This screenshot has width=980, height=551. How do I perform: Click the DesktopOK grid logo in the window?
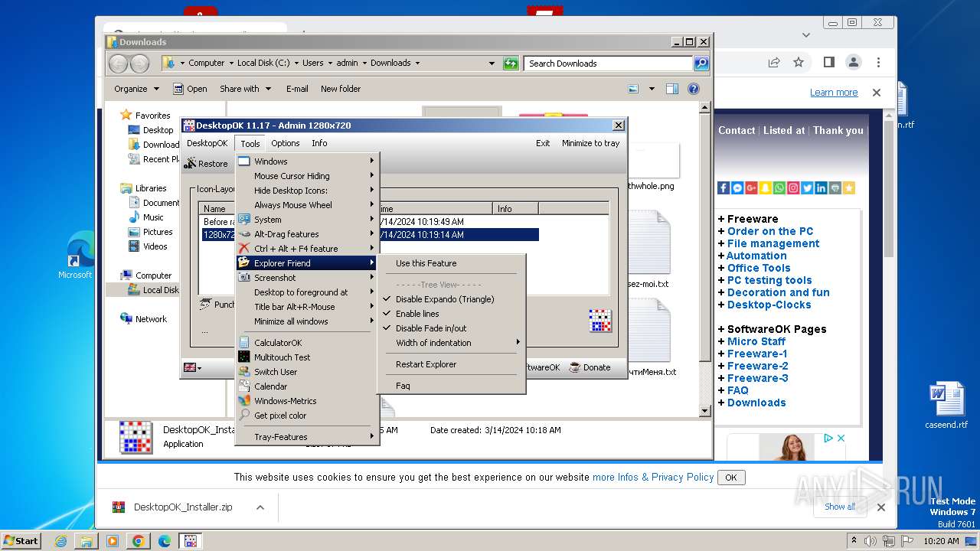tap(600, 321)
